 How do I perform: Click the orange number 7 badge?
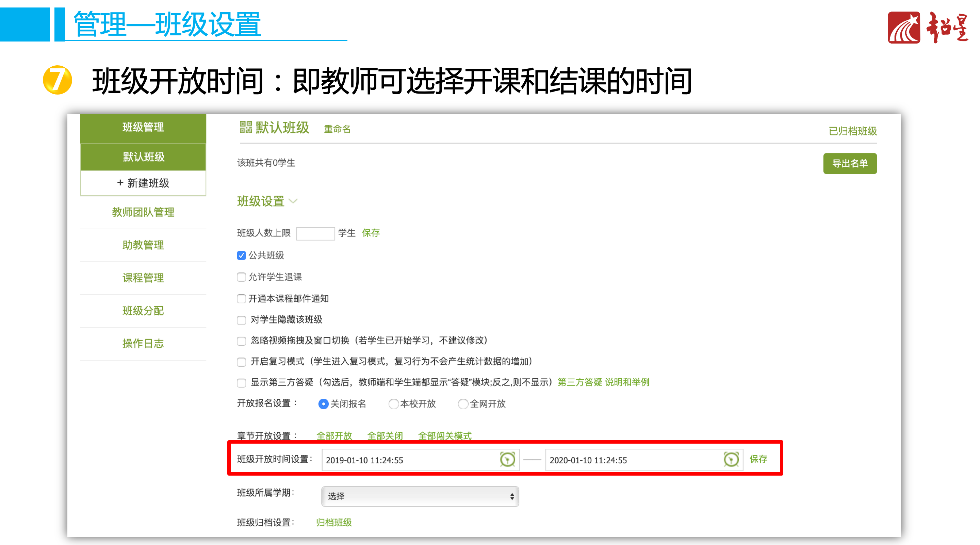pyautogui.click(x=58, y=80)
